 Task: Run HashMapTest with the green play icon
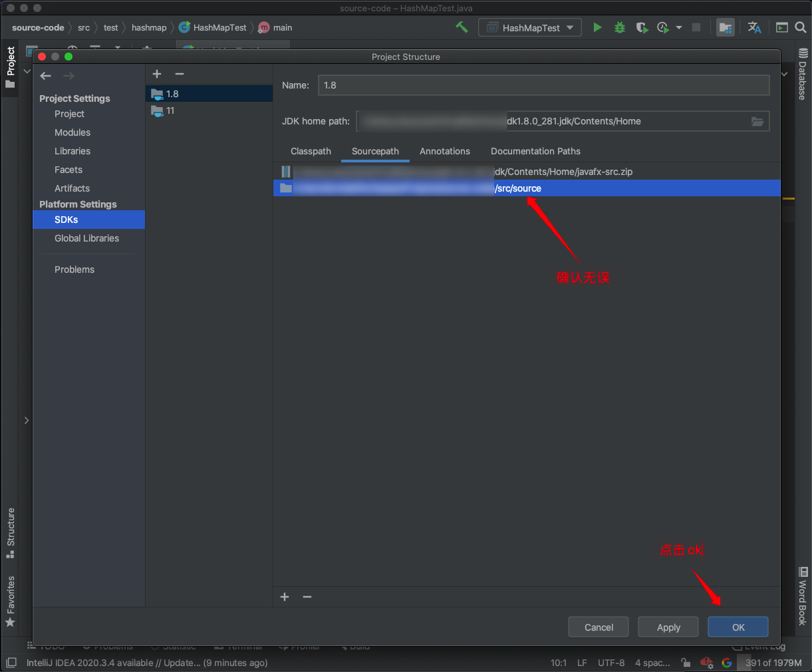pyautogui.click(x=597, y=27)
